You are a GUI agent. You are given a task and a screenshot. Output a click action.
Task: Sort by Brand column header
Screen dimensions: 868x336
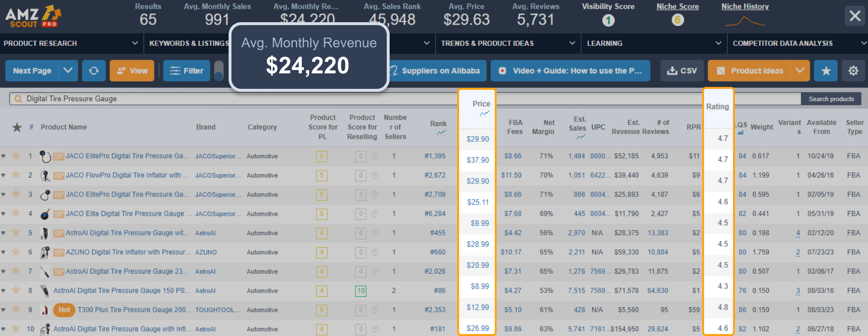[x=206, y=127]
